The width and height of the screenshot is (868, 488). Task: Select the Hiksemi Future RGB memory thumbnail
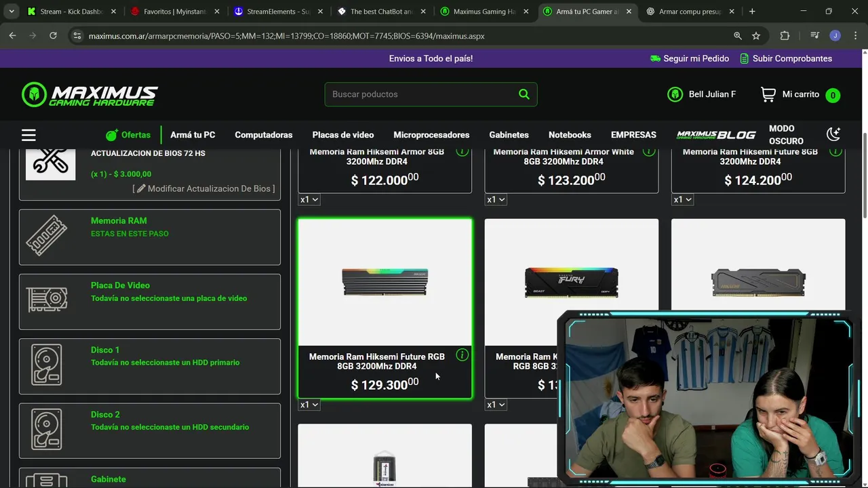click(x=384, y=282)
